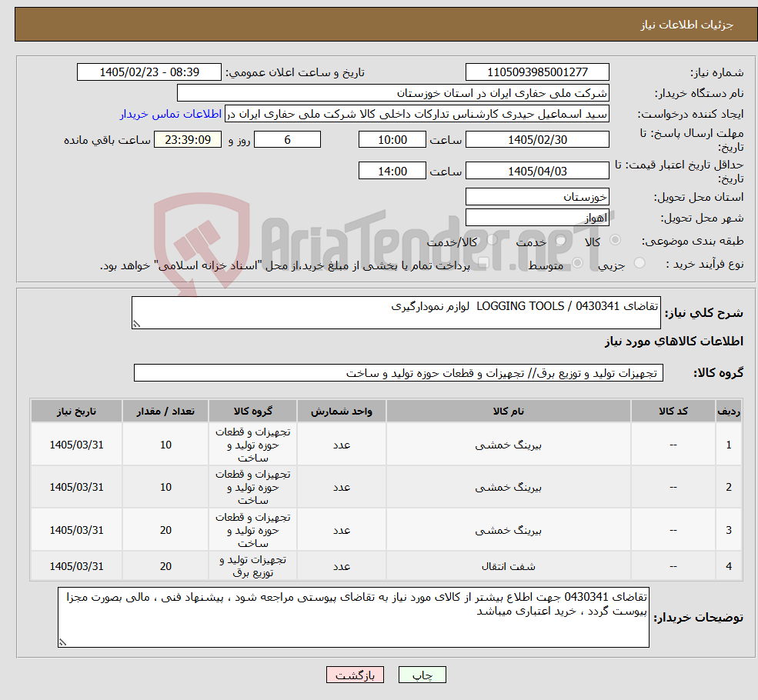
Task: Click the delivery city field اهواز
Action: pyautogui.click(x=537, y=218)
